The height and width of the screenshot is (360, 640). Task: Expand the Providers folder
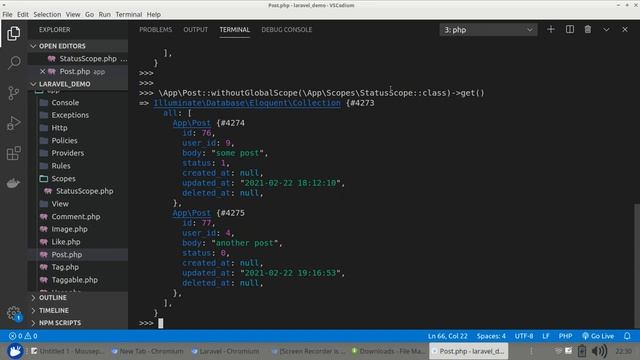67,153
